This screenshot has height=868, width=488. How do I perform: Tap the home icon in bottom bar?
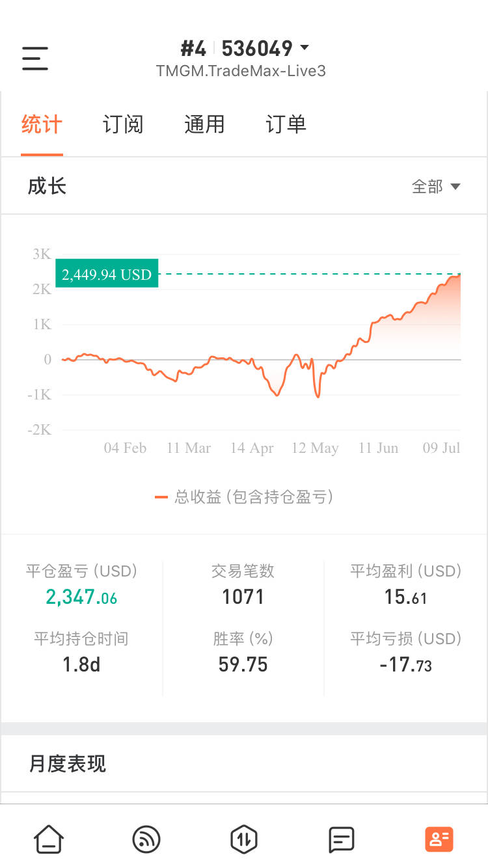tap(49, 839)
